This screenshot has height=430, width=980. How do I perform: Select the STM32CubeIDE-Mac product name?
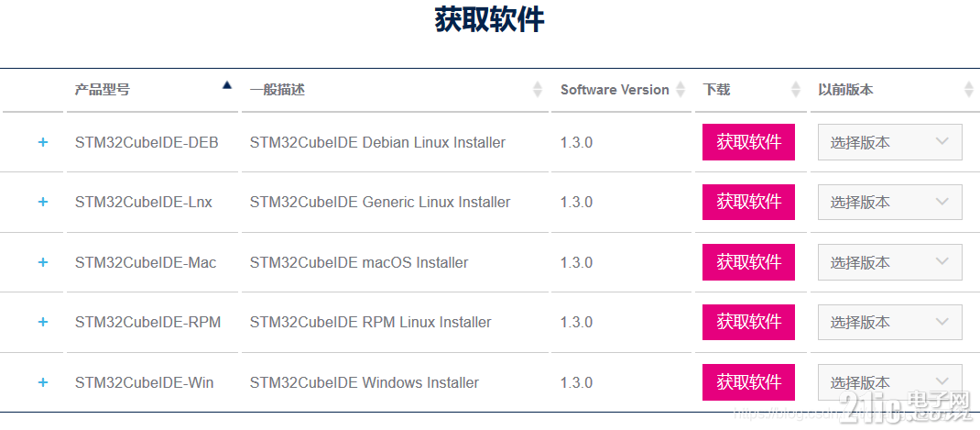coord(146,262)
